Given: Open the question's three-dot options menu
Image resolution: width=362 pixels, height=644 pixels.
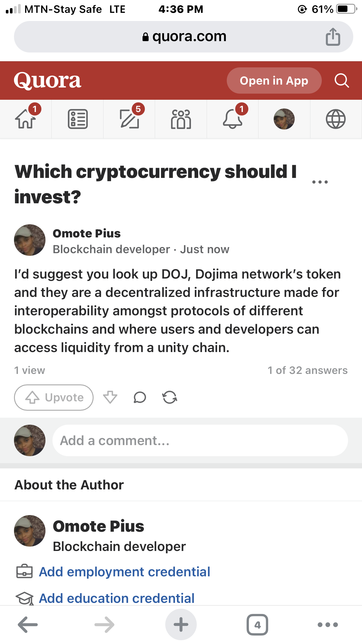Looking at the screenshot, I should tap(320, 182).
